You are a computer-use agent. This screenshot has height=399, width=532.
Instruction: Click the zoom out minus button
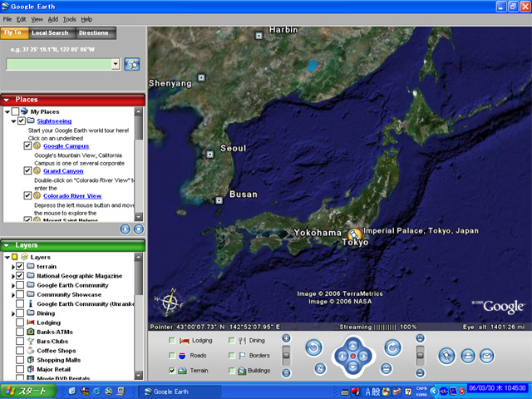tap(286, 373)
